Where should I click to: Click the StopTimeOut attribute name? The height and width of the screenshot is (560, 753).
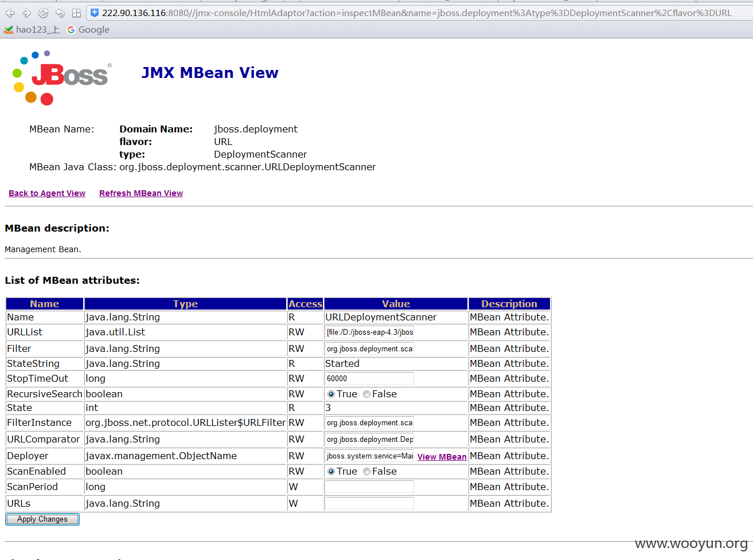(37, 378)
